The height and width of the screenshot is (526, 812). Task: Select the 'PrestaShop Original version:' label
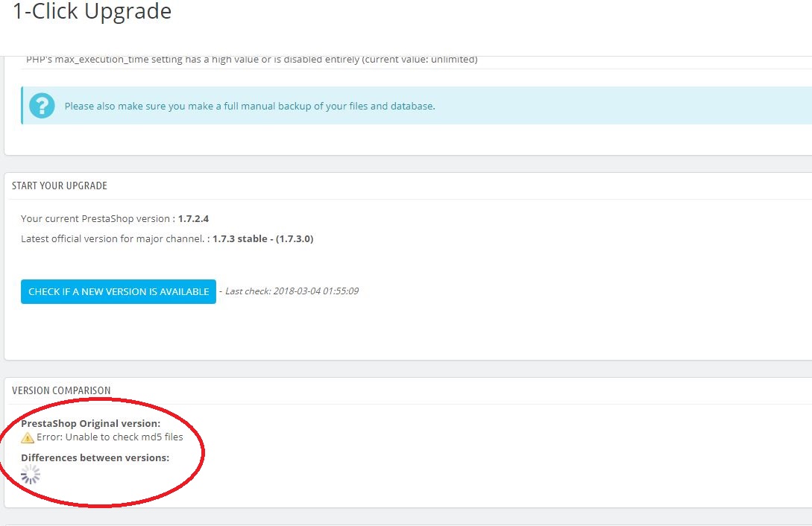91,424
